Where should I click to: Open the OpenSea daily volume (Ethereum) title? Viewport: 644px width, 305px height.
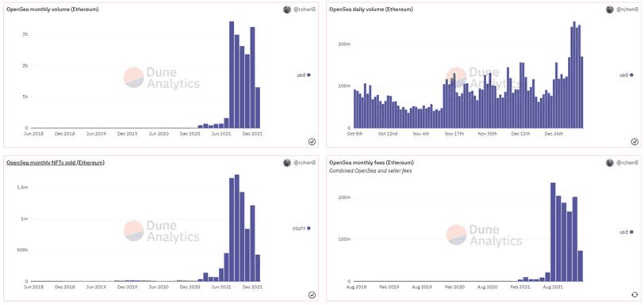pos(371,10)
